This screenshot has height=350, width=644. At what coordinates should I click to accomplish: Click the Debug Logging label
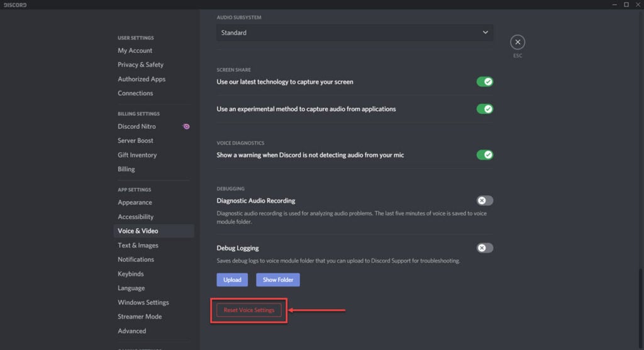(x=237, y=248)
